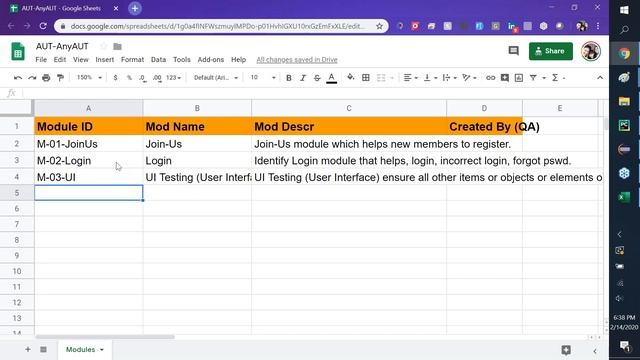Open the Tools menu
The image size is (640, 360).
182,60
